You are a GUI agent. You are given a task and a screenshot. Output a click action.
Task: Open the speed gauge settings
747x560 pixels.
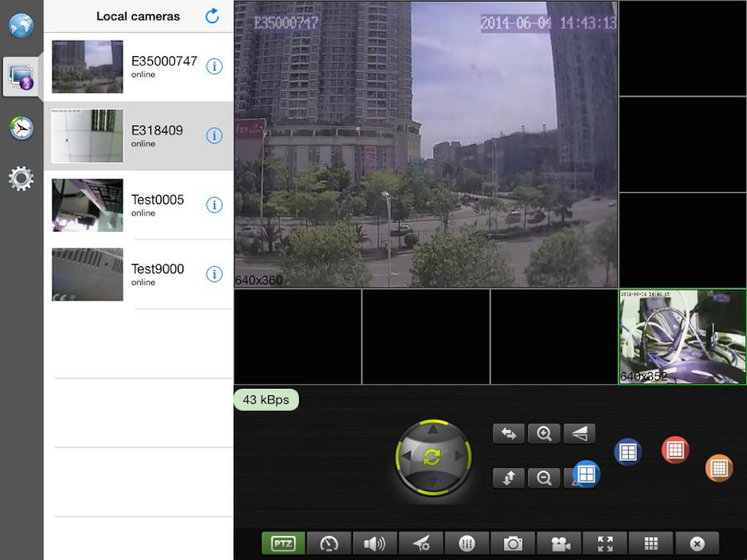(x=329, y=543)
